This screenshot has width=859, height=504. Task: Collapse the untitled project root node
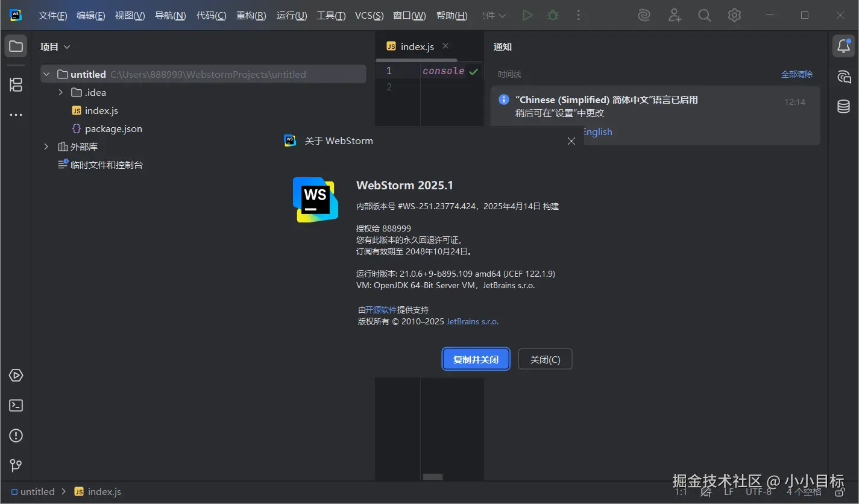click(46, 74)
